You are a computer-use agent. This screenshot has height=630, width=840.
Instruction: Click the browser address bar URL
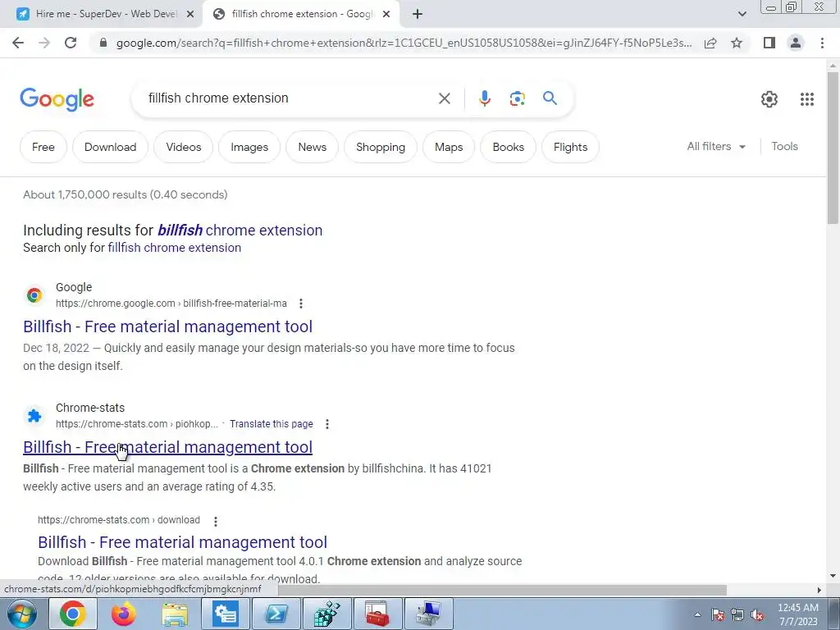(x=404, y=43)
